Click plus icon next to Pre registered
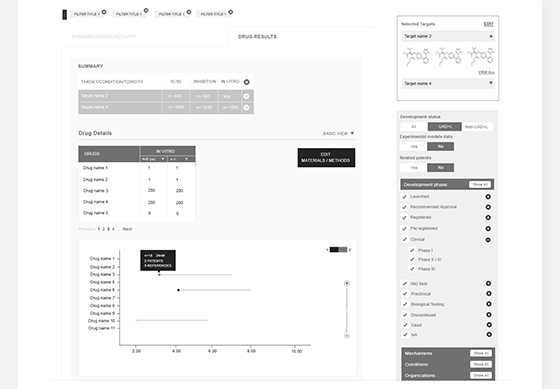Viewport: 560px width, 389px height. click(488, 229)
